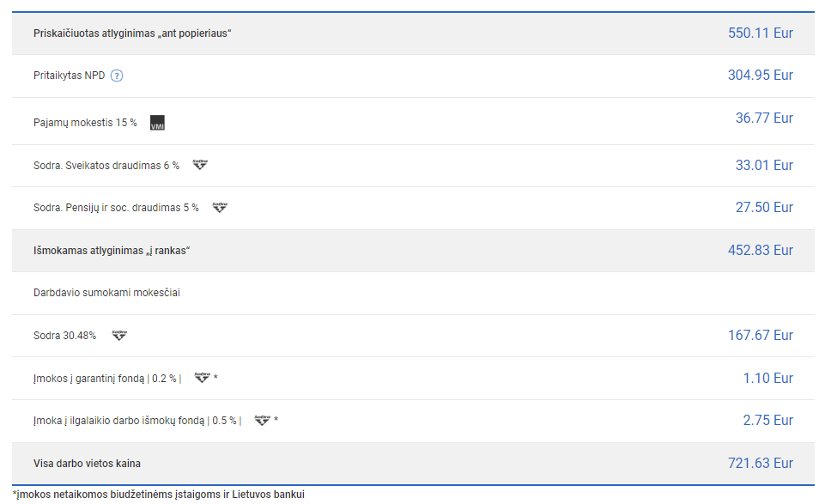Click the NPD help question mark icon
This screenshot has width=825, height=504.
pyautogui.click(x=118, y=76)
